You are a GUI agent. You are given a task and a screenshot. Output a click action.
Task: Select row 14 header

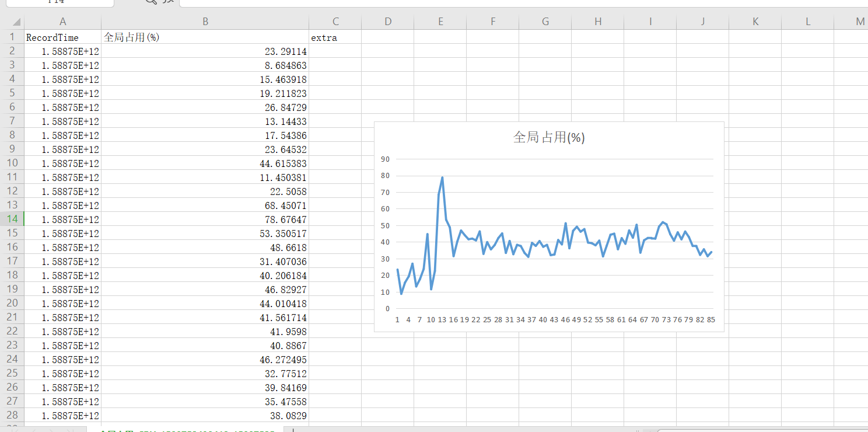(x=12, y=219)
